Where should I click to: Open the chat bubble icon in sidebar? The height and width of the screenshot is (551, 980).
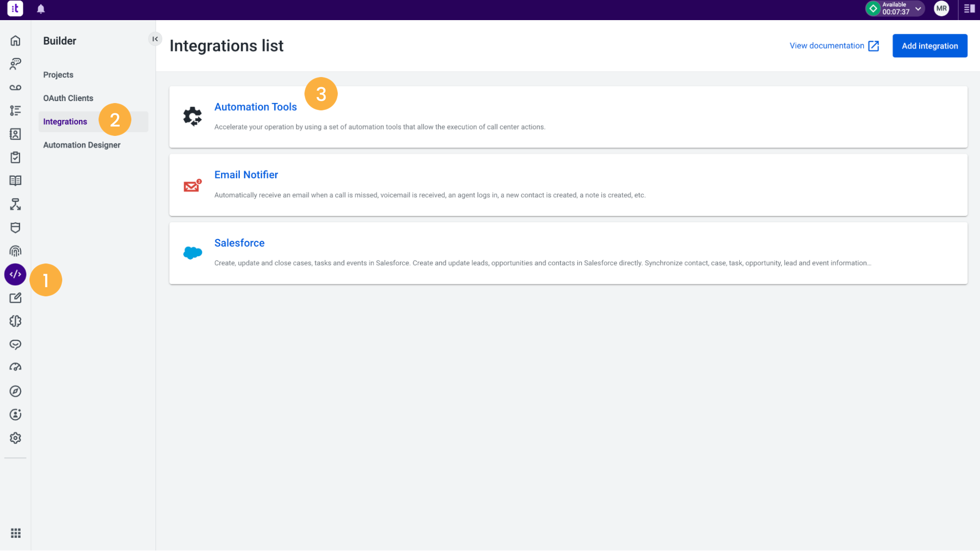(15, 344)
